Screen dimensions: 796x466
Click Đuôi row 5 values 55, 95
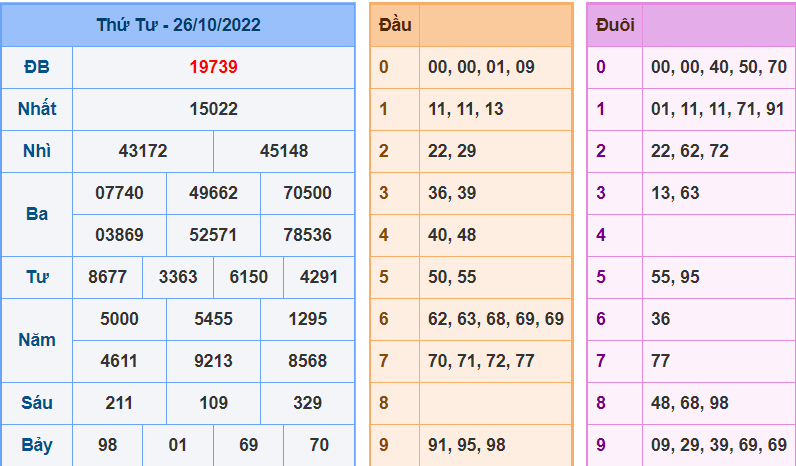tap(675, 278)
